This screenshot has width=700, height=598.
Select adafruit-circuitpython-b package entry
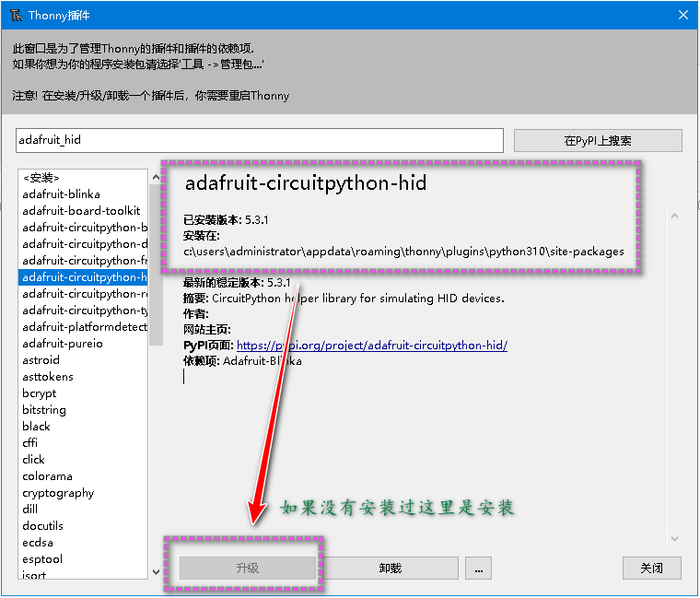(x=85, y=228)
